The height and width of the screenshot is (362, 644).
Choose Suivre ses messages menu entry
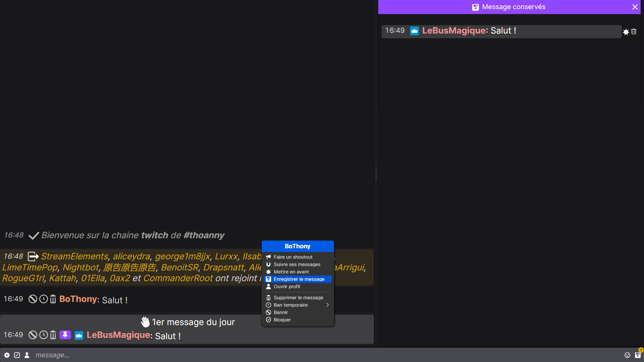tap(298, 264)
